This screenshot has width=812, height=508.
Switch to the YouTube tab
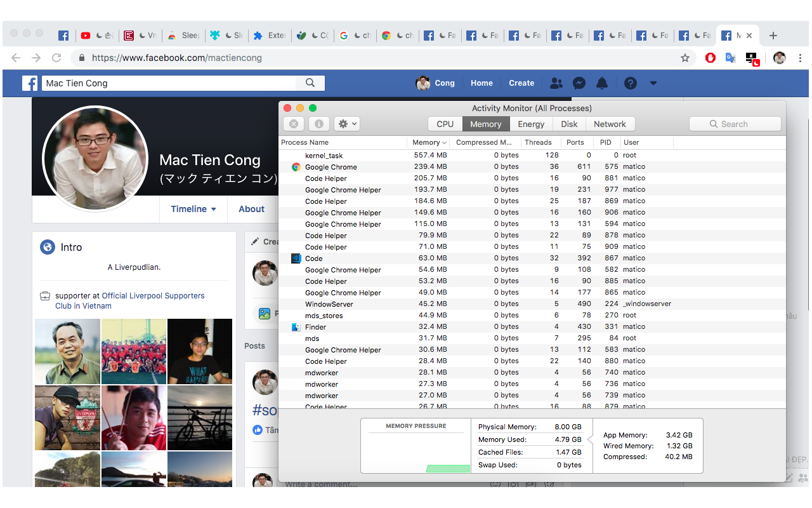pyautogui.click(x=98, y=36)
